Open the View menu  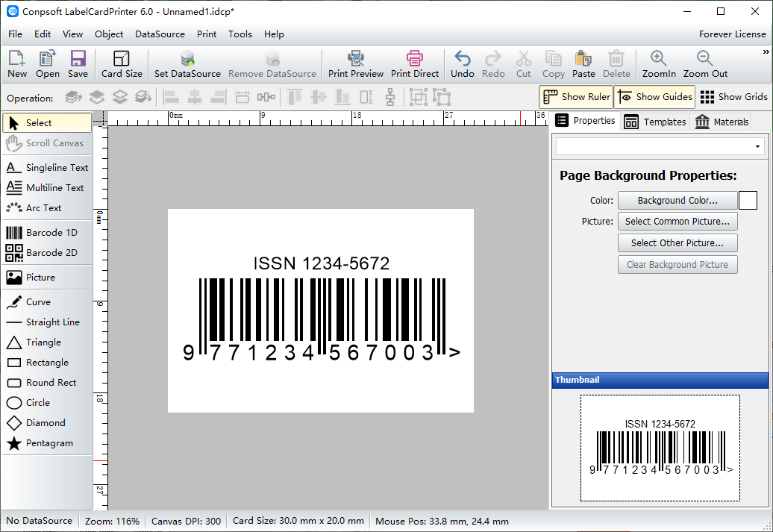[x=72, y=34]
